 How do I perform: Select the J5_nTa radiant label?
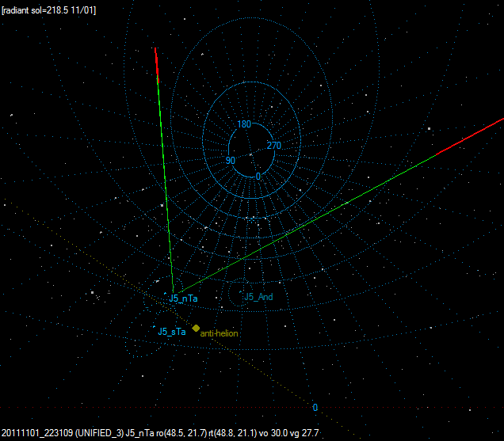pyautogui.click(x=183, y=298)
